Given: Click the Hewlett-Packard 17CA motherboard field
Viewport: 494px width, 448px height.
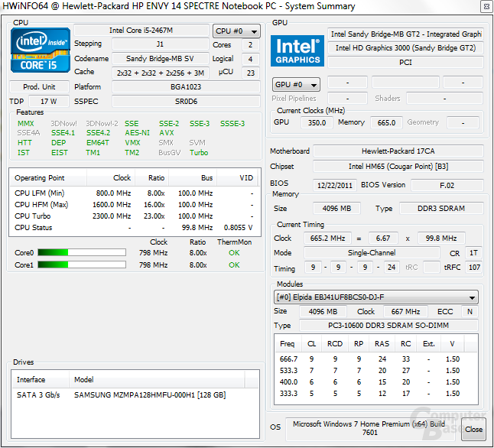Looking at the screenshot, I should (398, 151).
